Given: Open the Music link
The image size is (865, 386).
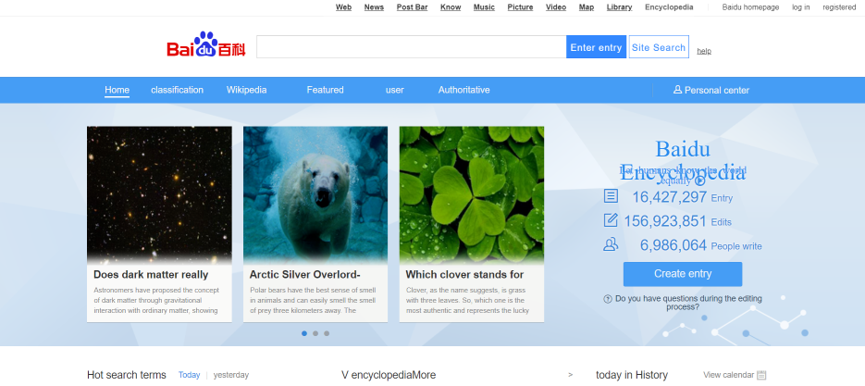Looking at the screenshot, I should (x=484, y=7).
